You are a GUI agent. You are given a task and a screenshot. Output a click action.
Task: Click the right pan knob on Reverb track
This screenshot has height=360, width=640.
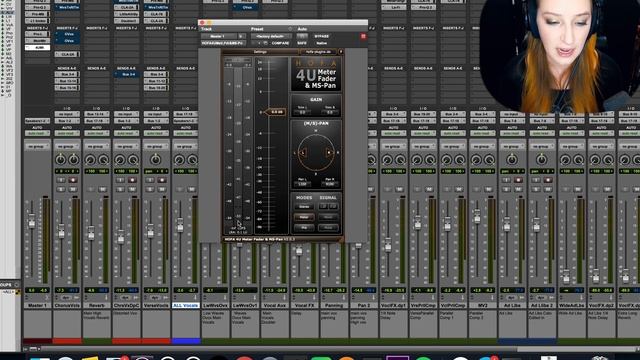[x=103, y=160]
